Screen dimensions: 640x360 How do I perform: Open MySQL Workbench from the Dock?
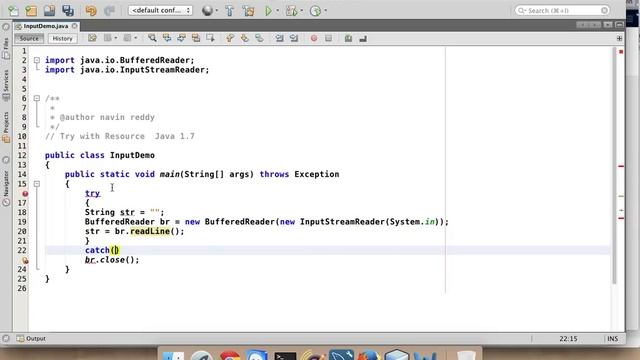click(341, 355)
